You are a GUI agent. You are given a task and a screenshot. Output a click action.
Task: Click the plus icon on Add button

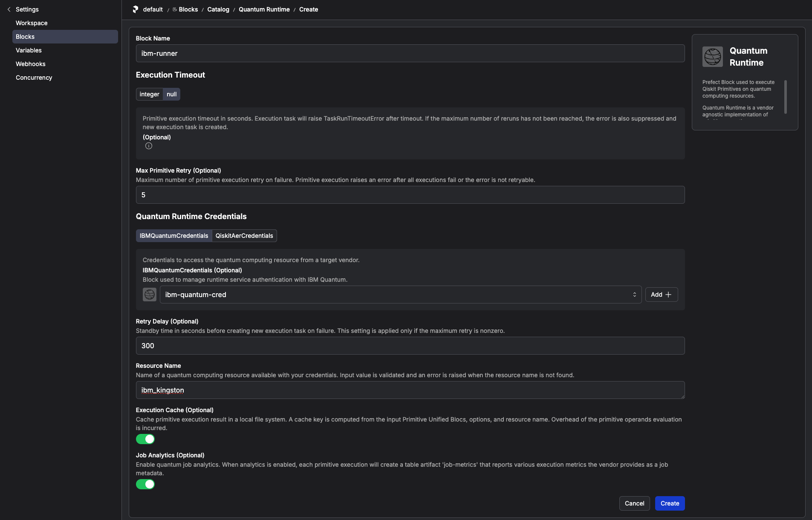tap(668, 295)
